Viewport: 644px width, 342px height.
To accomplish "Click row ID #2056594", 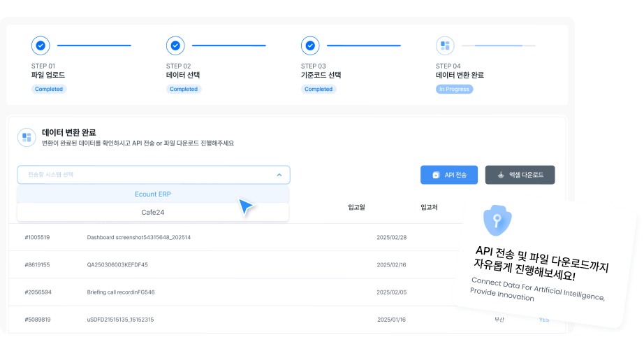I will tap(38, 292).
